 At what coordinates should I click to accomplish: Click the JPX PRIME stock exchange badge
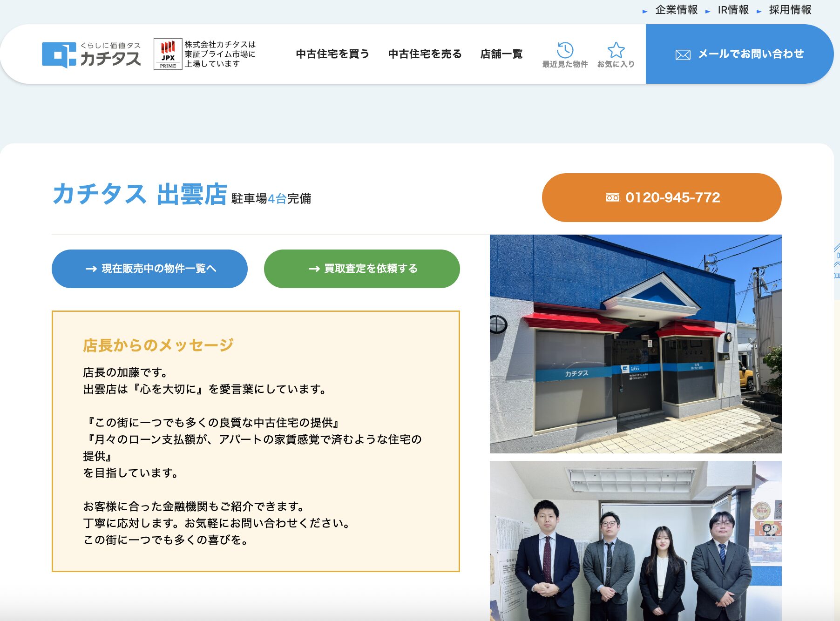click(168, 54)
